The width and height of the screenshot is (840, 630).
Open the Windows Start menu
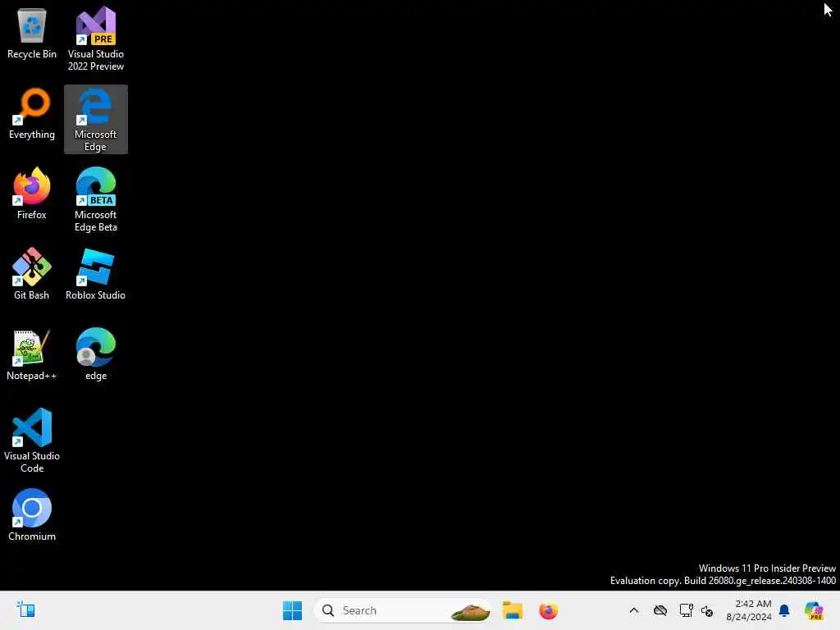tap(292, 610)
